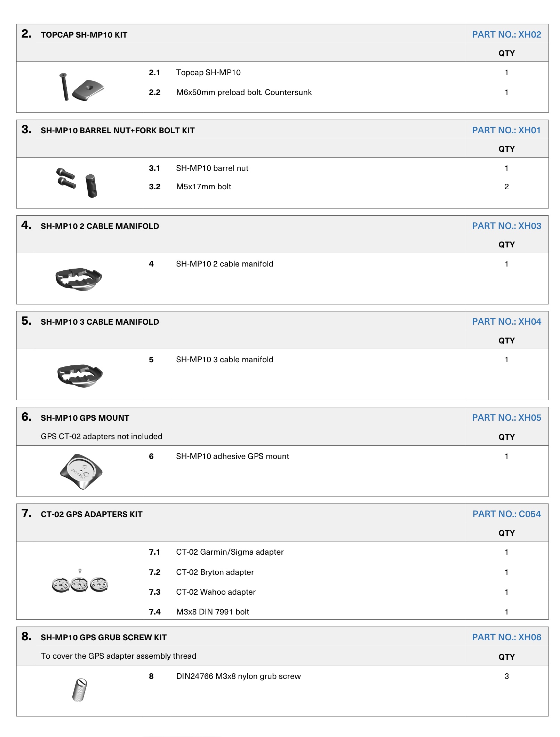Click the nylon grub screw image
560x737 pixels.
80,690
